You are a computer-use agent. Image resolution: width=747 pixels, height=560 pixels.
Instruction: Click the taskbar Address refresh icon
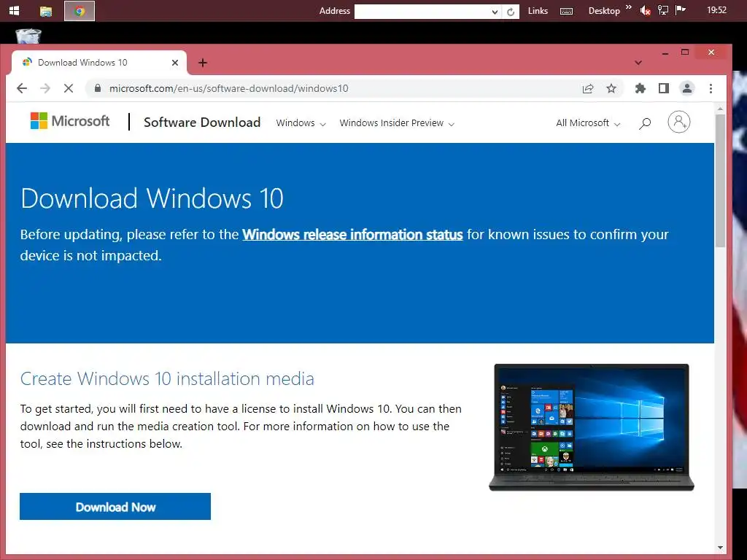(511, 12)
